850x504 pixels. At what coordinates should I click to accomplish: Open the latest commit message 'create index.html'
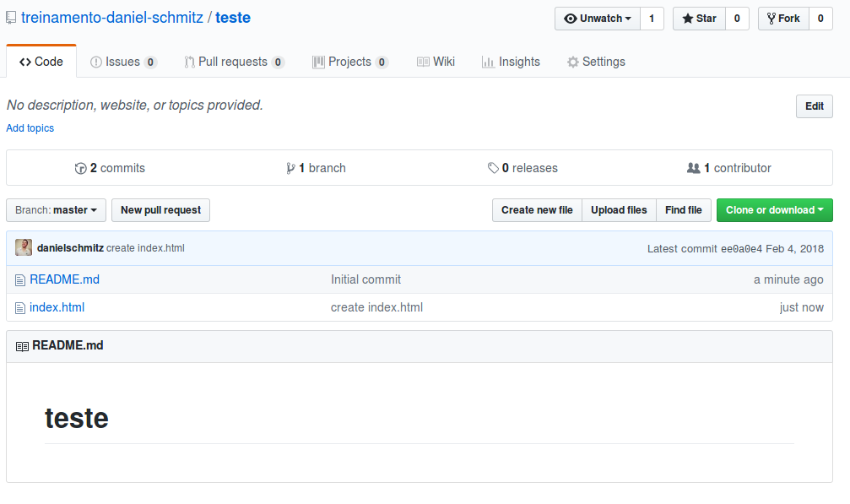[x=145, y=248]
